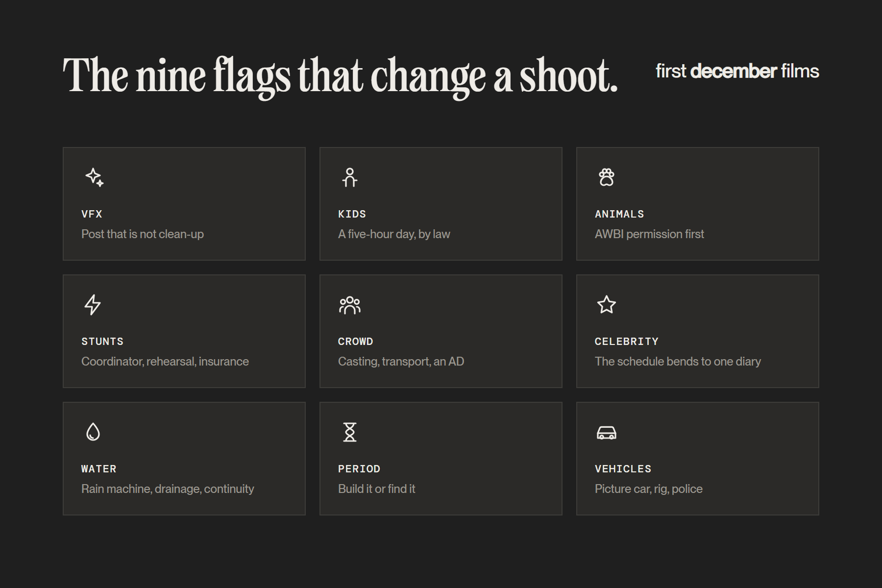Click the car icon on the Vehicles card
This screenshot has height=588, width=882.
[x=607, y=433]
